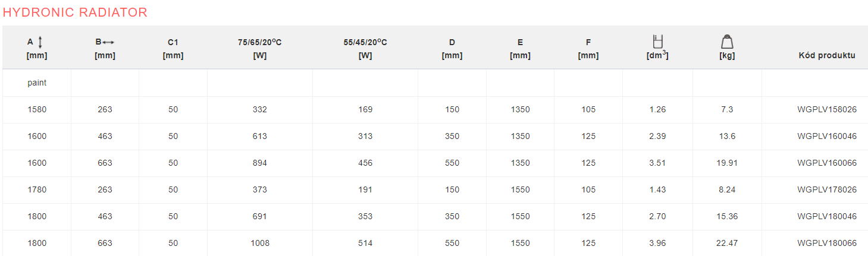
Task: Click the weight bag icon
Action: pos(726,42)
